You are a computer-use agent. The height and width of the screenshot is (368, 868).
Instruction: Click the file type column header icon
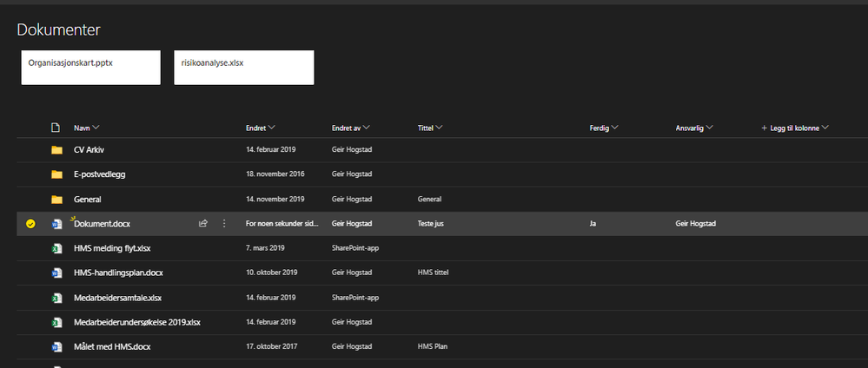click(55, 128)
